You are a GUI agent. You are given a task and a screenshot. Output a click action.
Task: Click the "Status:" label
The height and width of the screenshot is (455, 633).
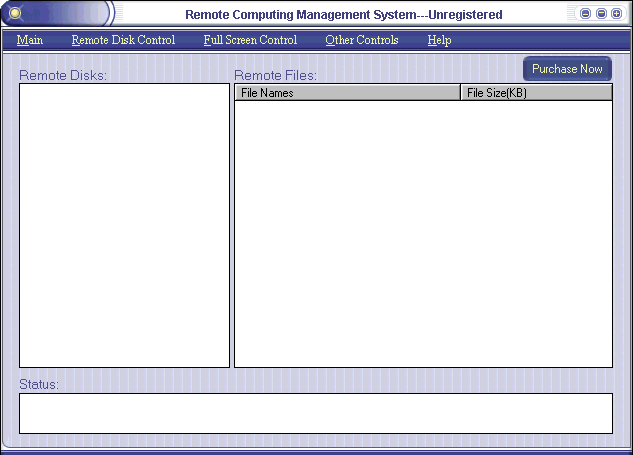pyautogui.click(x=39, y=384)
